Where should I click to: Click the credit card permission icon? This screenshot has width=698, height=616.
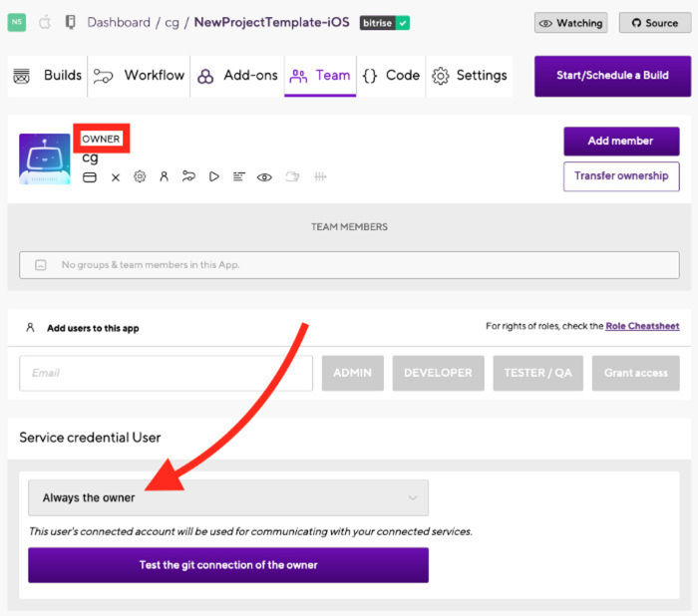click(90, 177)
